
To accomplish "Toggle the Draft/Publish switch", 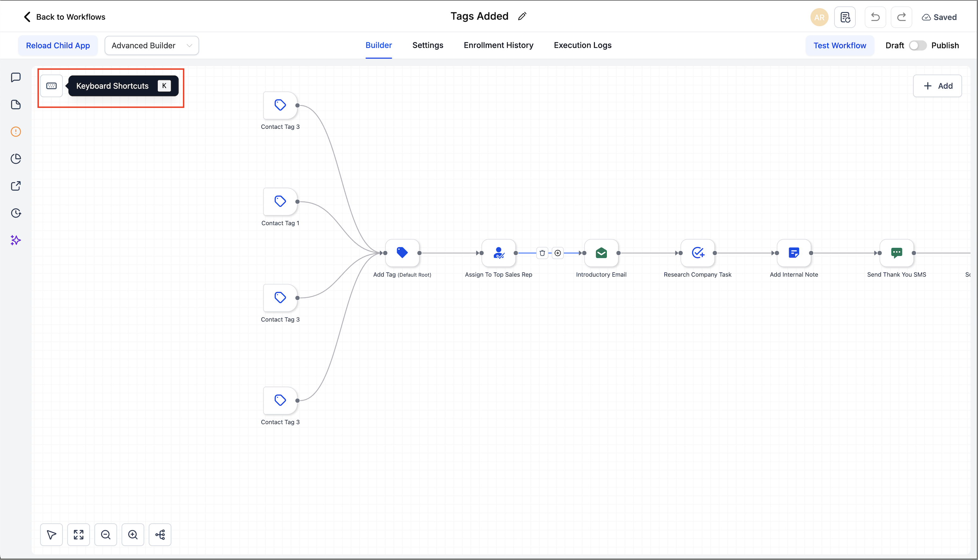I will [918, 45].
